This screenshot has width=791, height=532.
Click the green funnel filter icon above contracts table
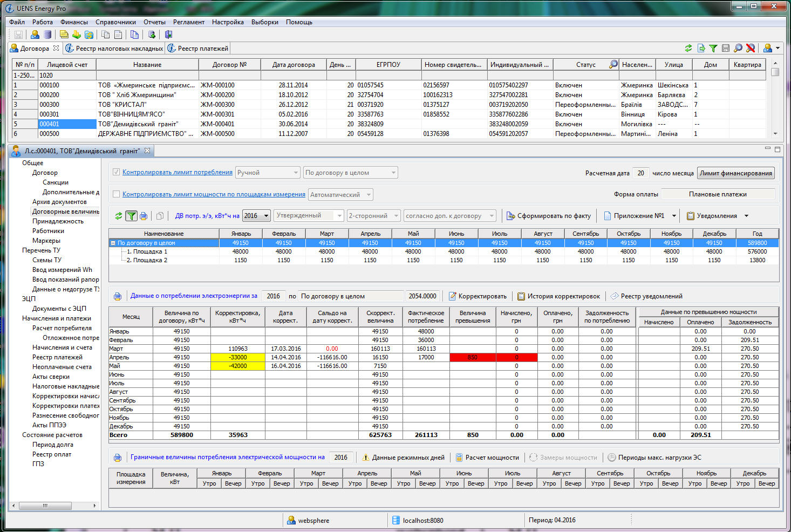[713, 49]
